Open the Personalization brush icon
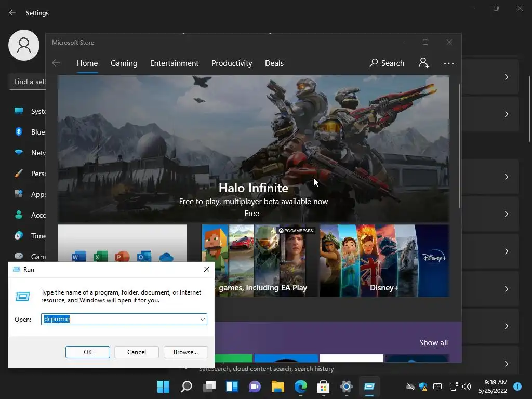 (19, 174)
